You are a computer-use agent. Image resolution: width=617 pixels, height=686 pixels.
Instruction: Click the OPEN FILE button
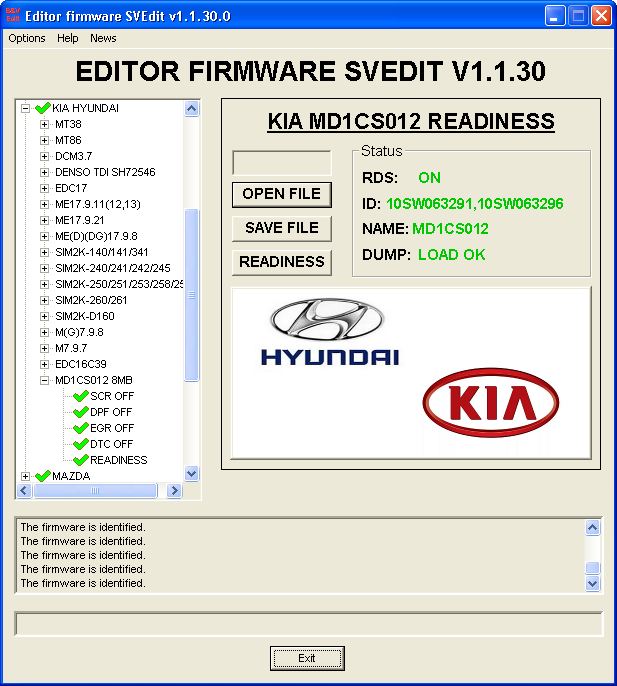[x=282, y=194]
